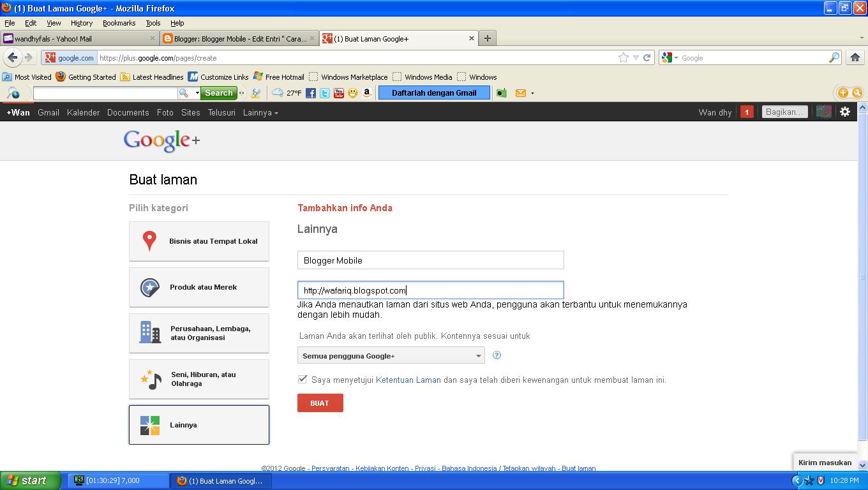The image size is (868, 490).
Task: Click the website URL input field
Action: point(431,290)
